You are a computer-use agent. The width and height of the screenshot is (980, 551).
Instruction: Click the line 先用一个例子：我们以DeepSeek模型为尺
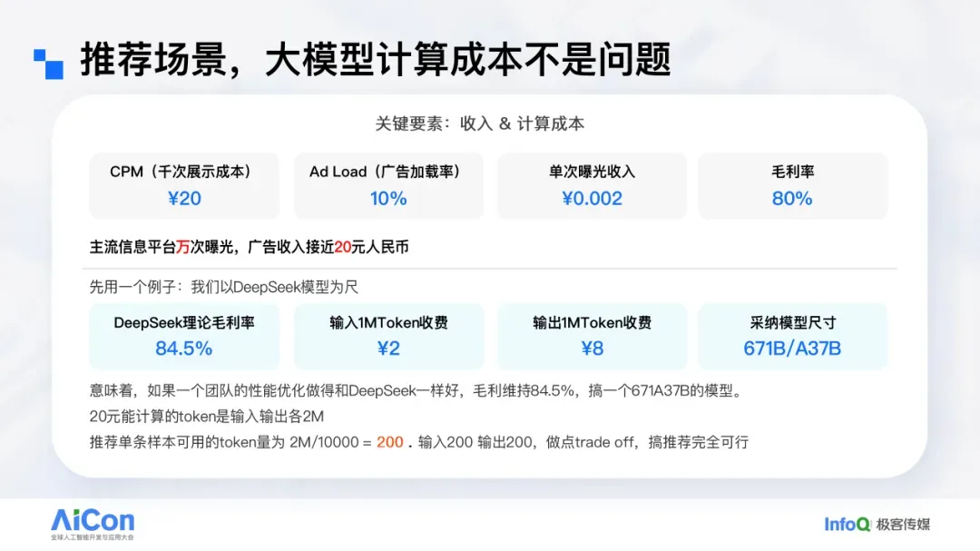(x=223, y=287)
